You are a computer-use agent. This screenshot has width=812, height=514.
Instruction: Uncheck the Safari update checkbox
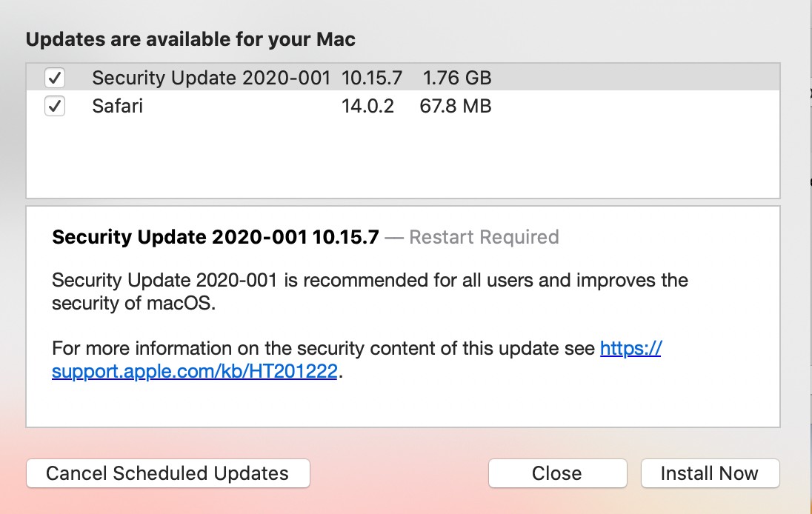pos(55,107)
